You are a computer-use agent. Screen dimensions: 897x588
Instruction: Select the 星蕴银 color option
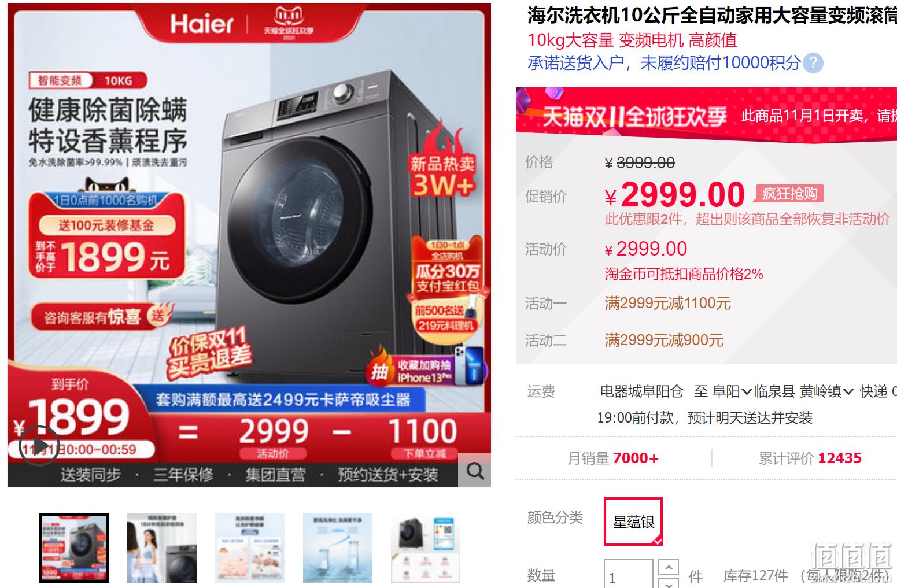(x=633, y=522)
